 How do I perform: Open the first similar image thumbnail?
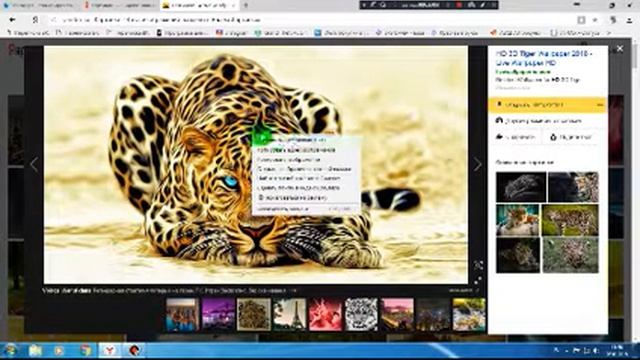coord(521,187)
